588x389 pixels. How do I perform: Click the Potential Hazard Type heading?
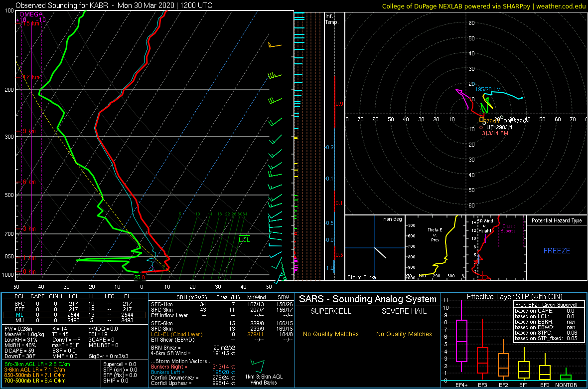tap(557, 221)
